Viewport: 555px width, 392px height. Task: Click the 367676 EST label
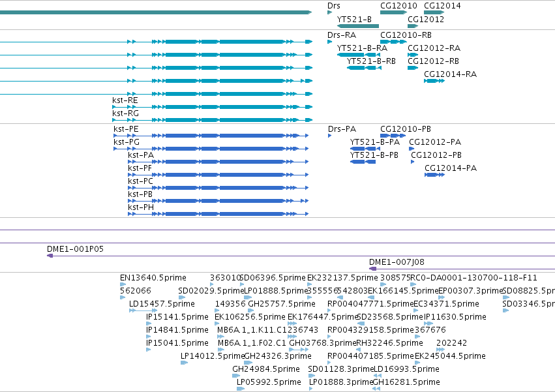pyautogui.click(x=430, y=331)
